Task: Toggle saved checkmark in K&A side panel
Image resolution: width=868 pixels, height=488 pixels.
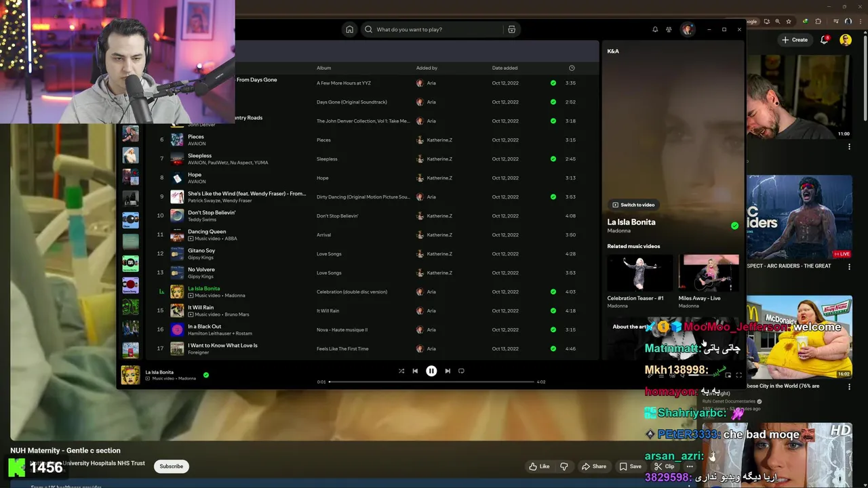Action: tap(734, 226)
